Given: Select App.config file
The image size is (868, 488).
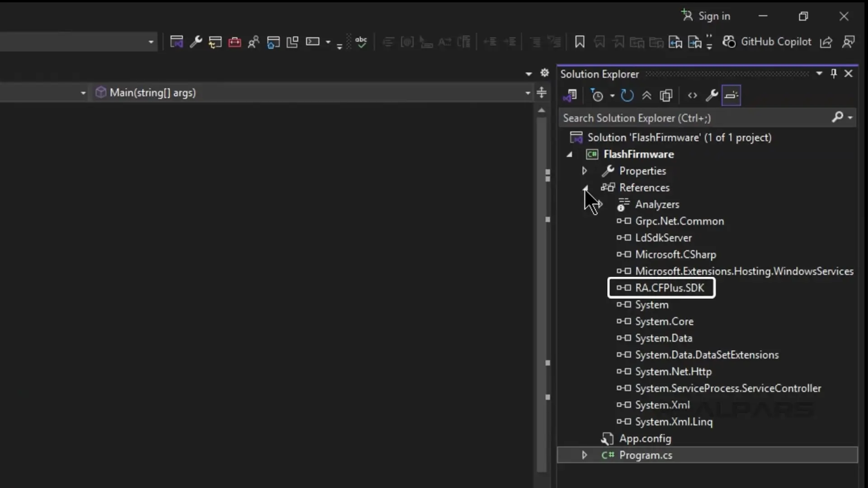Looking at the screenshot, I should coord(645,438).
